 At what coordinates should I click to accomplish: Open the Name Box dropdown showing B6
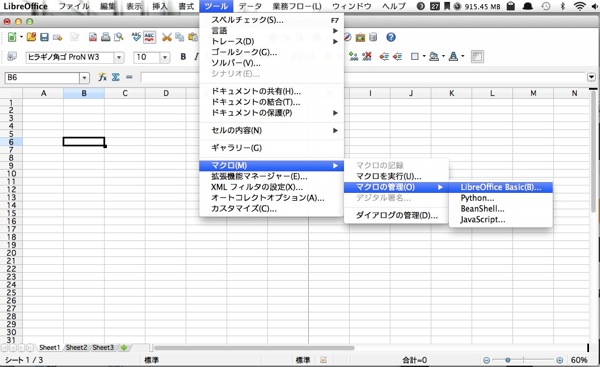point(84,78)
